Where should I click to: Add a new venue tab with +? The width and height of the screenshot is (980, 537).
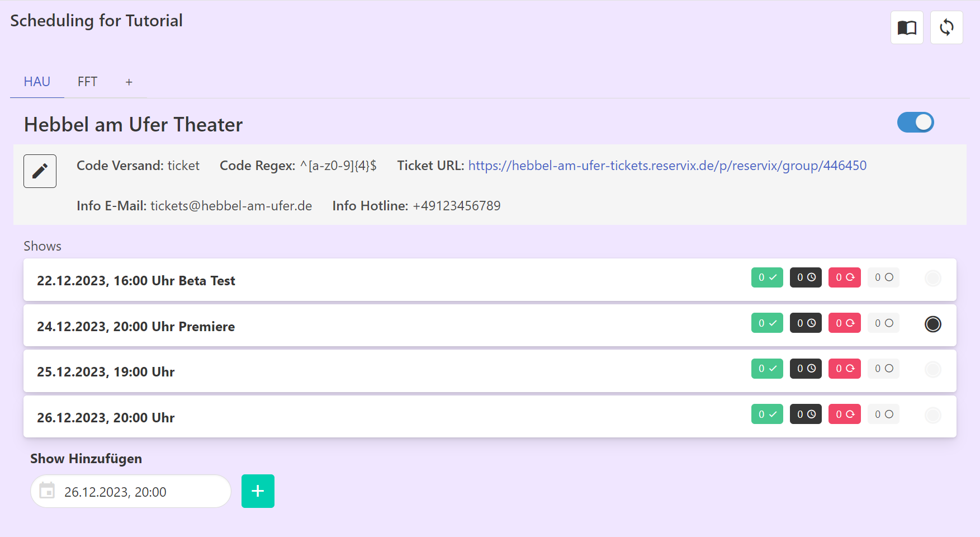click(129, 82)
